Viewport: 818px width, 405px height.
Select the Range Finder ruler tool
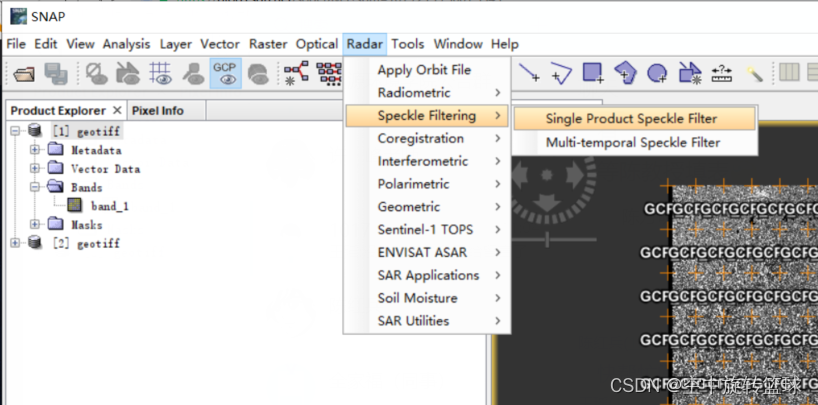[721, 74]
